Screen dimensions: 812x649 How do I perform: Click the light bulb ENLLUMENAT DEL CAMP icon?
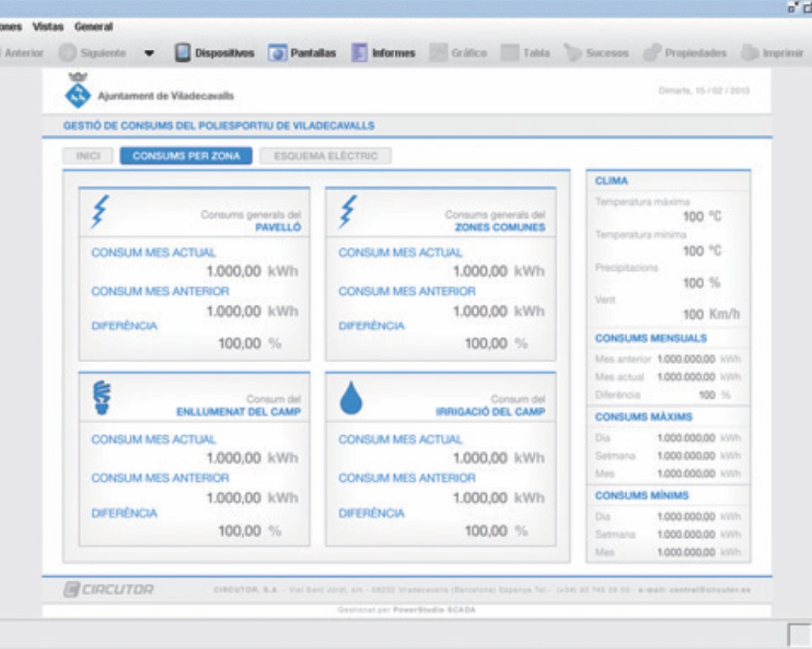[102, 399]
